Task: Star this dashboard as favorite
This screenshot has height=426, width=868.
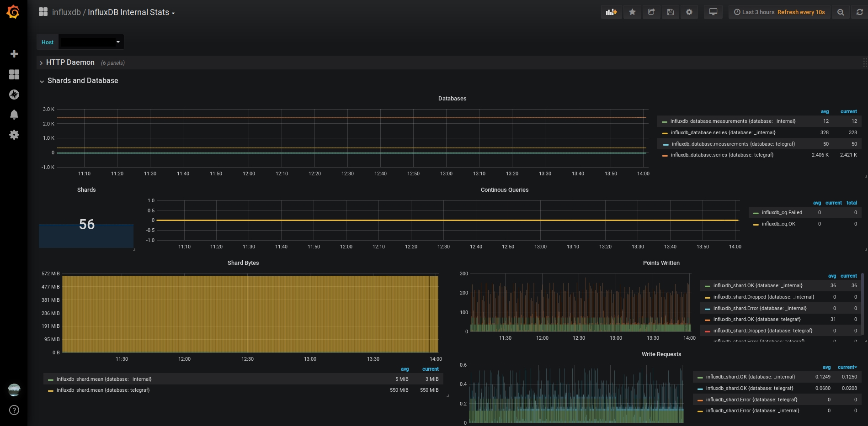Action: [x=632, y=12]
